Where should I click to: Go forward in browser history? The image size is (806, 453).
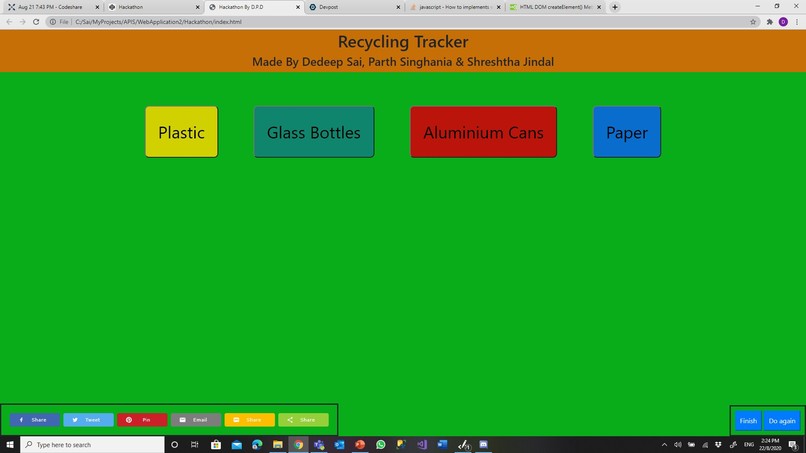[x=23, y=22]
